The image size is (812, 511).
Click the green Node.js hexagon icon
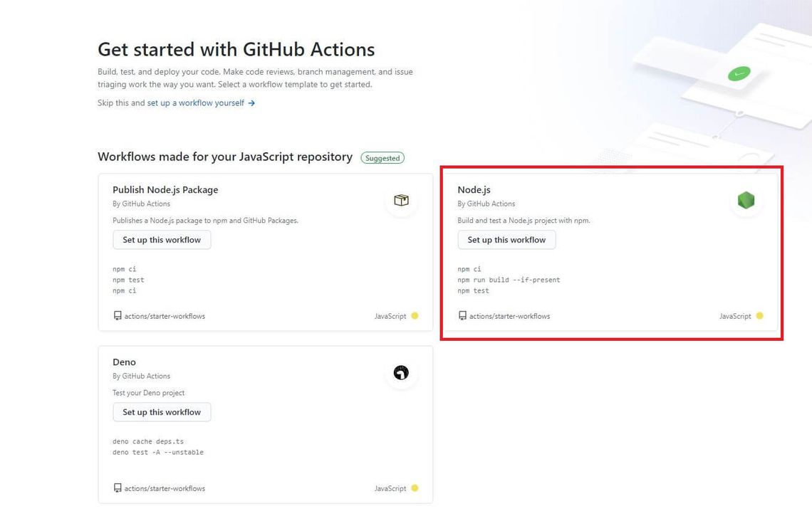(746, 200)
